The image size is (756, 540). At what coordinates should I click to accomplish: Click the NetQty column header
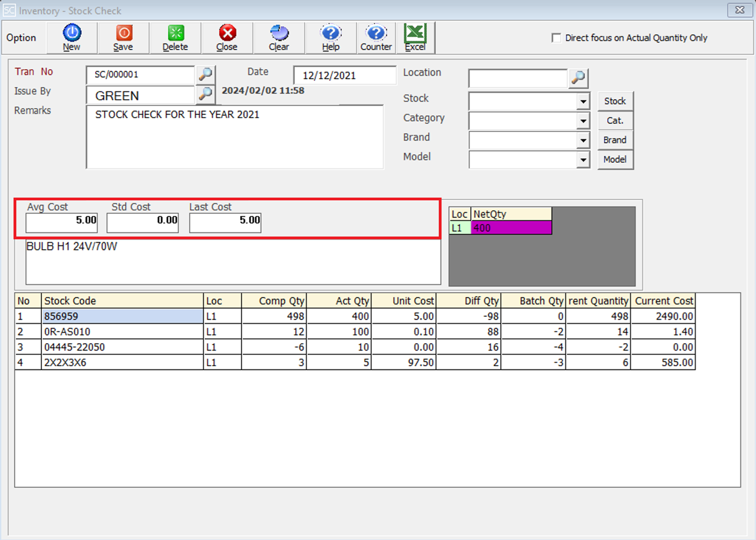[511, 214]
